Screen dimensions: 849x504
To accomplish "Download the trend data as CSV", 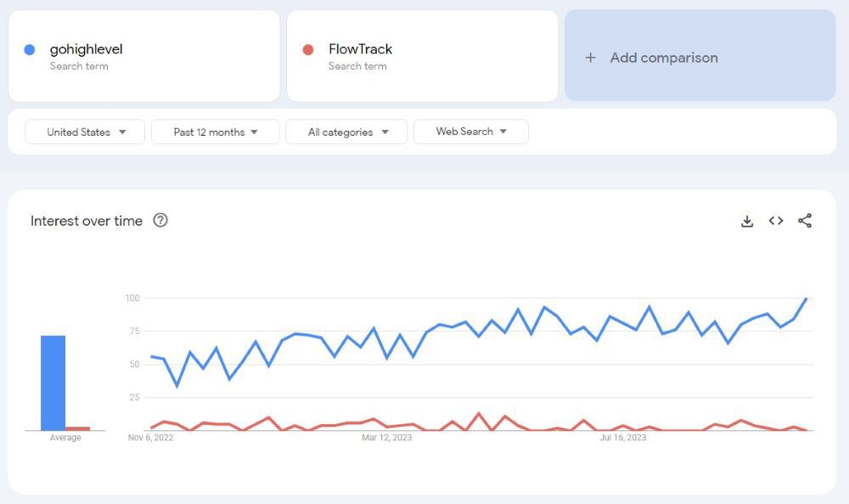I will click(747, 221).
